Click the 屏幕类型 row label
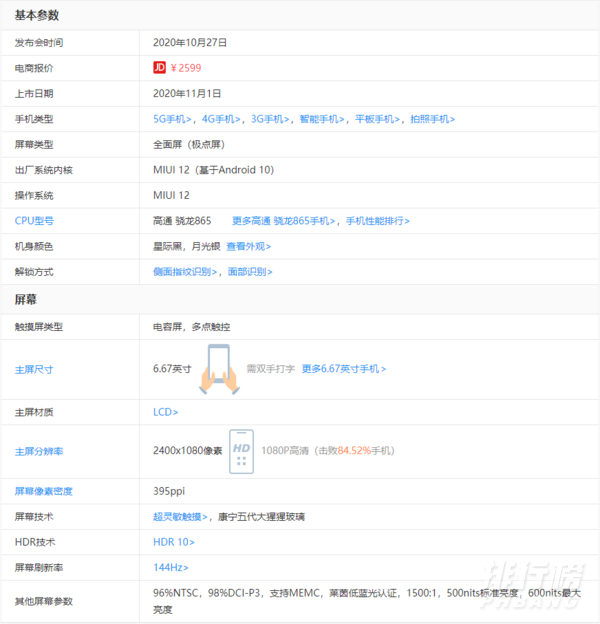This screenshot has height=624, width=600. [x=34, y=144]
